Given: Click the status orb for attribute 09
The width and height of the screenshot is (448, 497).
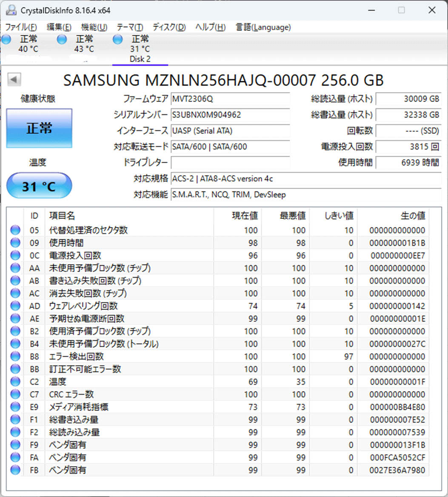Looking at the screenshot, I should [x=15, y=242].
